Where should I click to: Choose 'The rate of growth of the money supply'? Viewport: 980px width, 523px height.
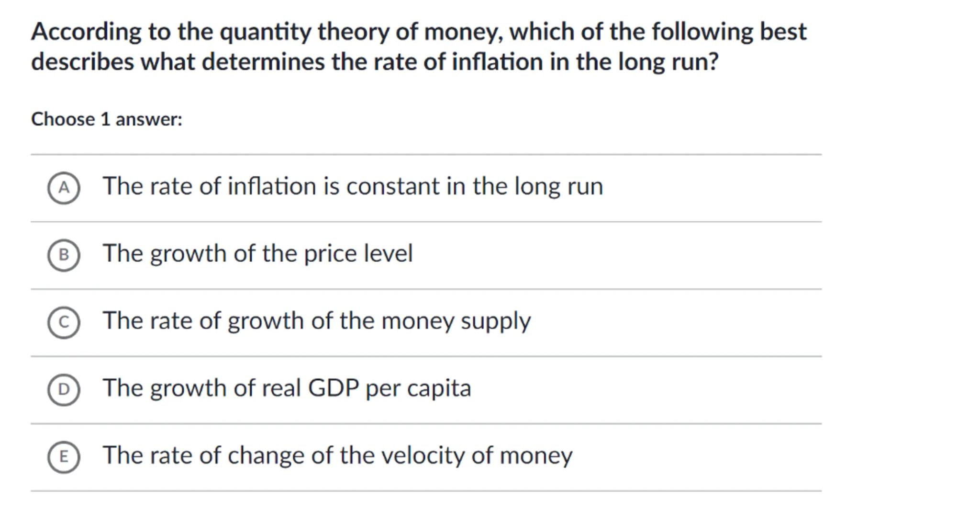click(x=316, y=321)
